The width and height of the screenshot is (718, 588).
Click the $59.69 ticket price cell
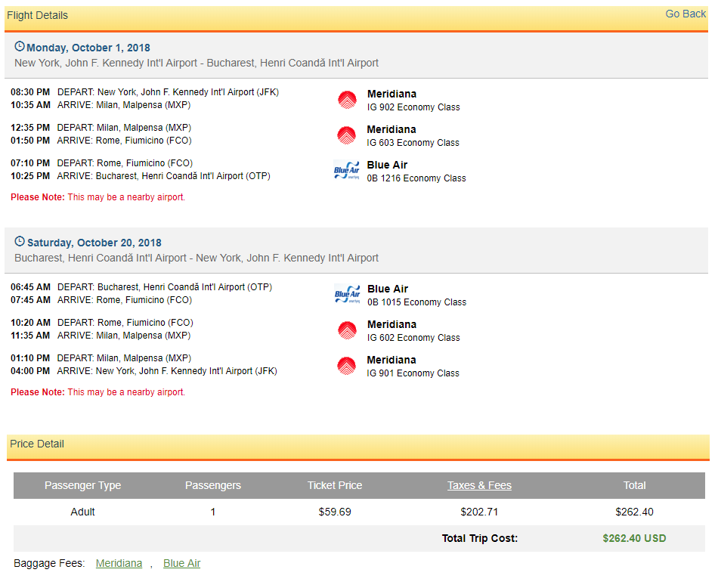[x=335, y=512]
